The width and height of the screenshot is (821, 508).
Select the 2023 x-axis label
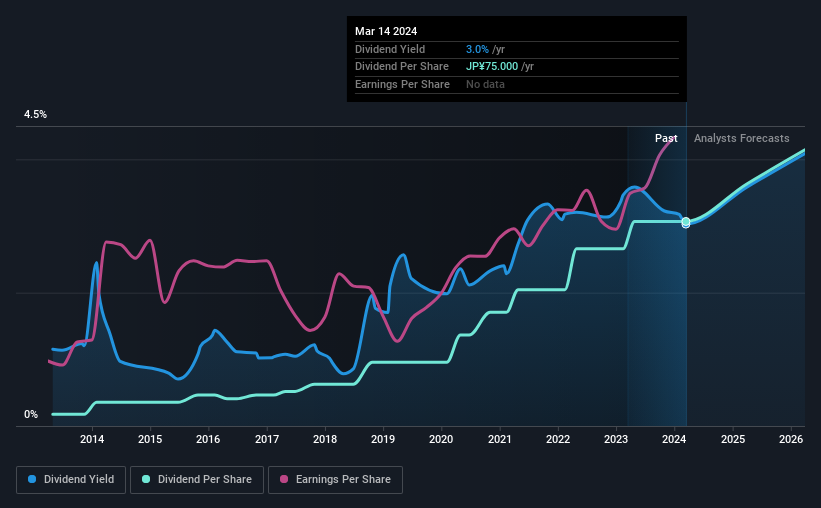(x=616, y=439)
